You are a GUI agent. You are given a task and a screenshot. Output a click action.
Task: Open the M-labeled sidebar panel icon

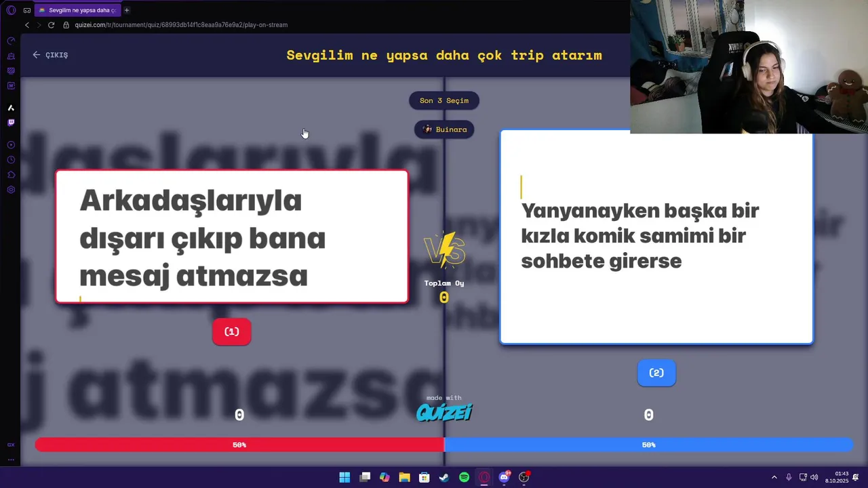click(11, 85)
